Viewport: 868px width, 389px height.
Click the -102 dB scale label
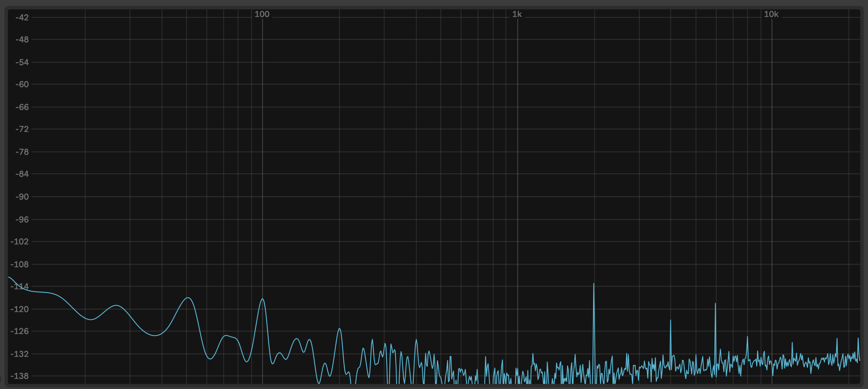[20, 241]
